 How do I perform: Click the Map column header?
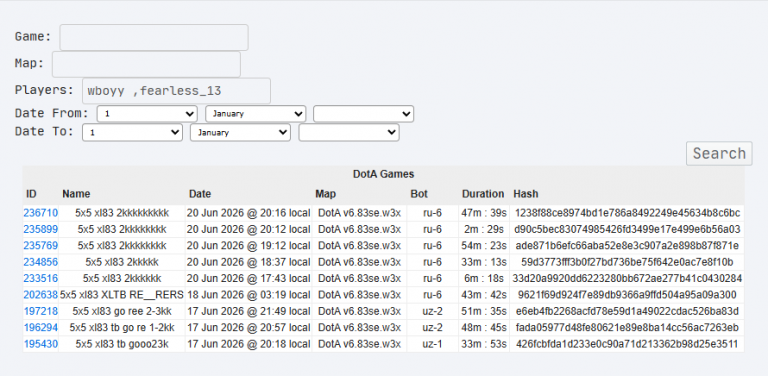326,194
